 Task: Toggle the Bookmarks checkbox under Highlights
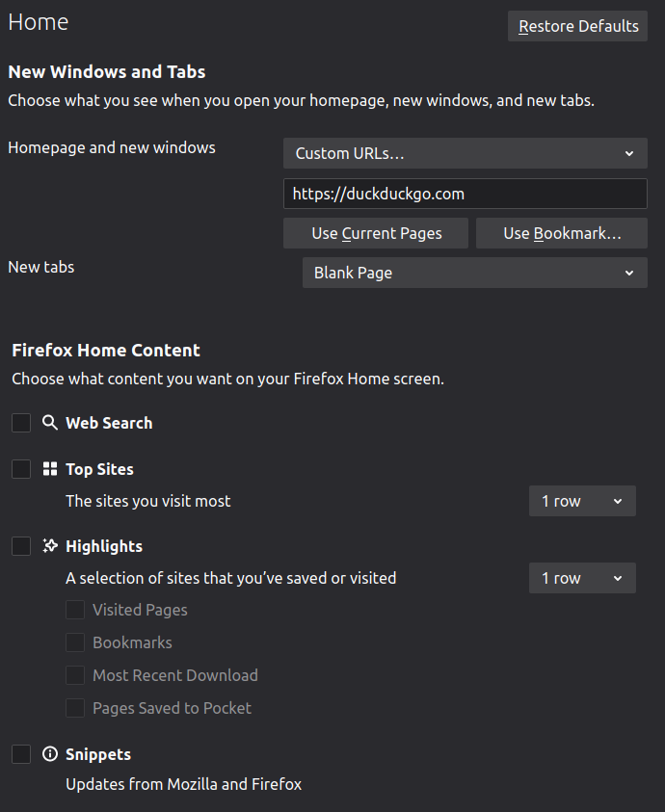(75, 642)
